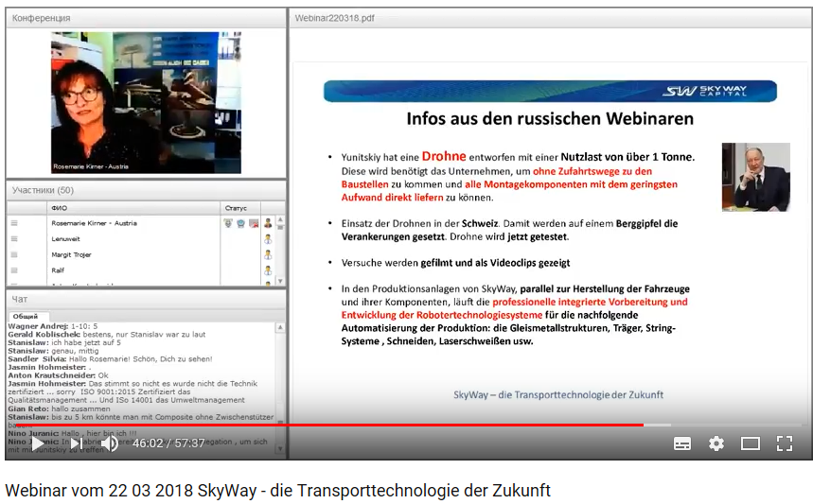This screenshot has height=504, width=813.
Task: Select participant Margit Trojer
Action: (x=71, y=254)
